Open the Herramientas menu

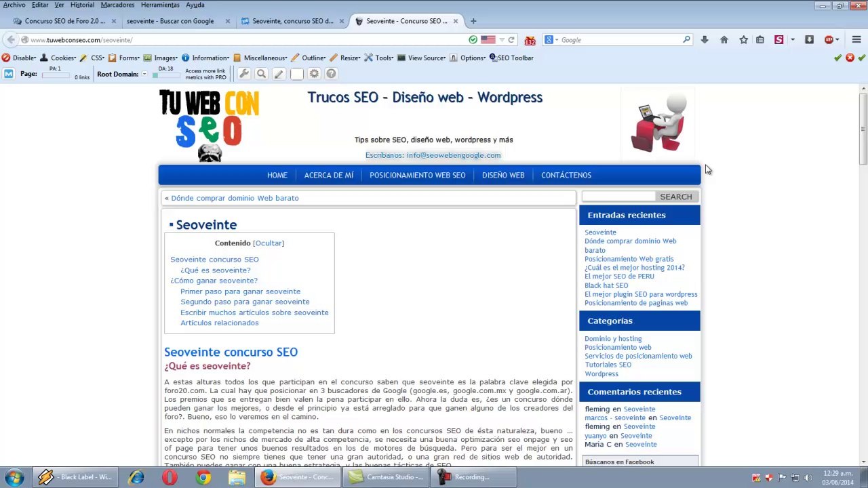tap(160, 5)
